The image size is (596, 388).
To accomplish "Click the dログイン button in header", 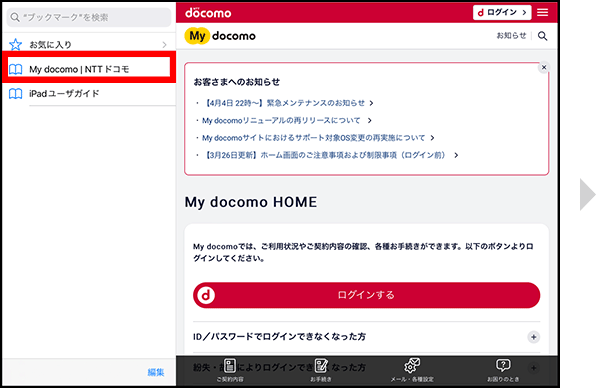I will click(502, 13).
